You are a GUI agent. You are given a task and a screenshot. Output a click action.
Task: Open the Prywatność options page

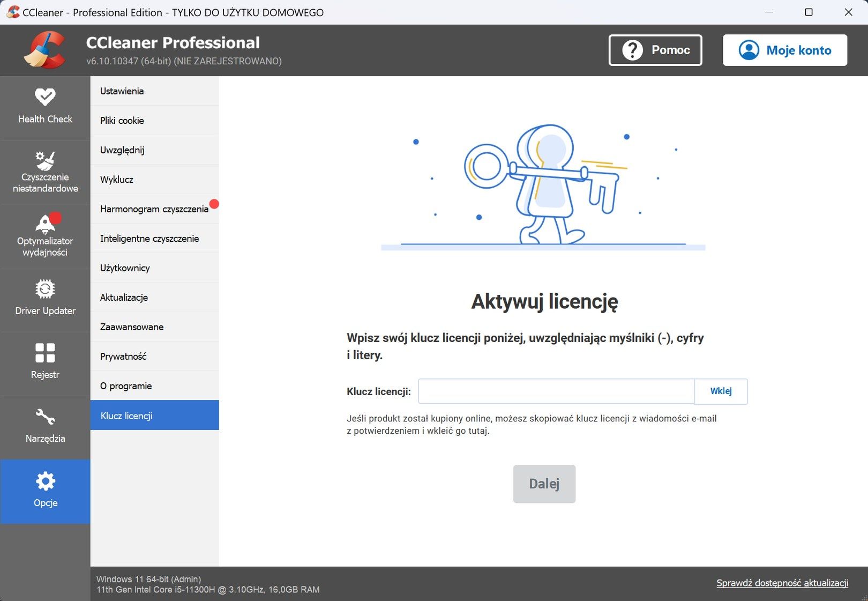click(x=155, y=357)
